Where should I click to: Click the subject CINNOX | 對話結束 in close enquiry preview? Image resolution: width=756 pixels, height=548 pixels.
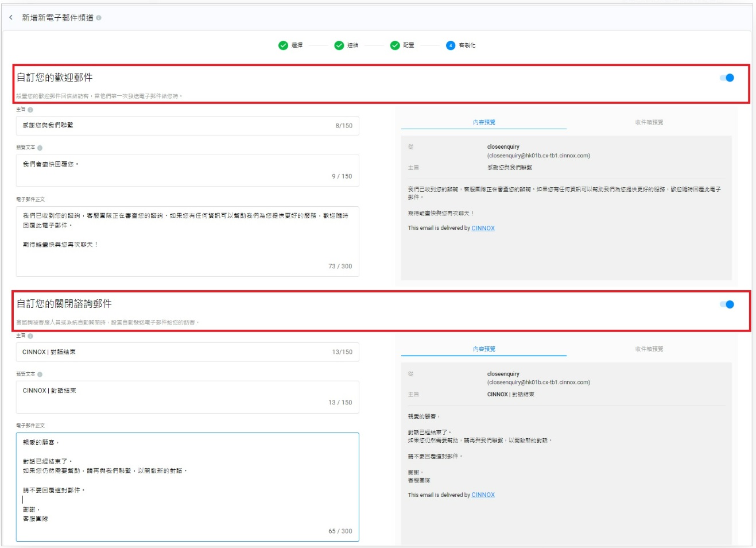[x=511, y=395]
